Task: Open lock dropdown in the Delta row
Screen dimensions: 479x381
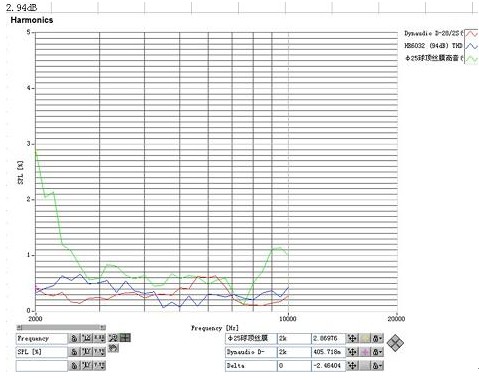Action: tap(377, 366)
